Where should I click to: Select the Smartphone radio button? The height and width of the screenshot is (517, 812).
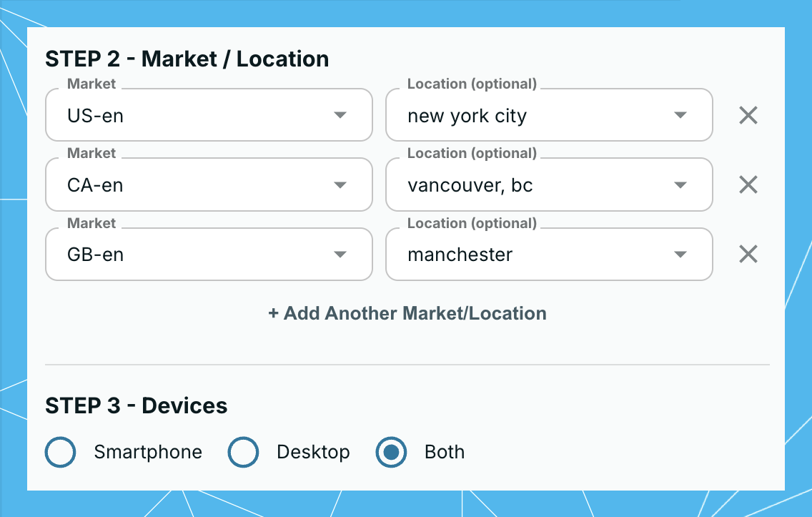coord(60,452)
